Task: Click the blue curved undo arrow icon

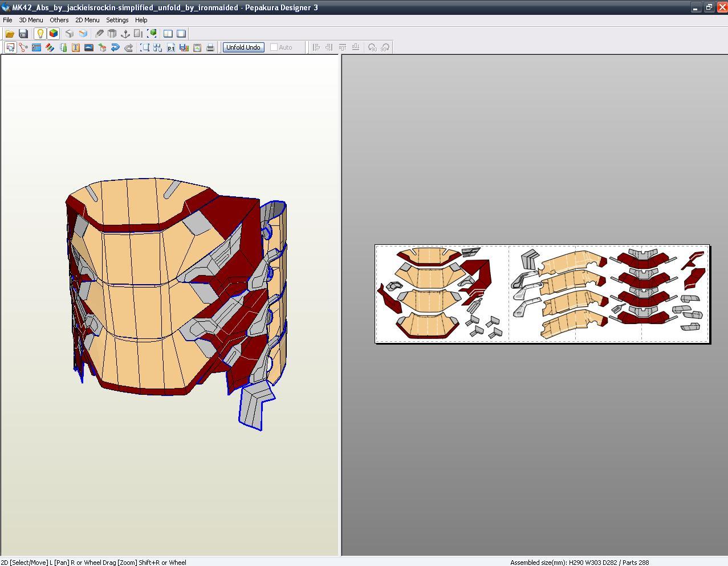Action: click(115, 47)
